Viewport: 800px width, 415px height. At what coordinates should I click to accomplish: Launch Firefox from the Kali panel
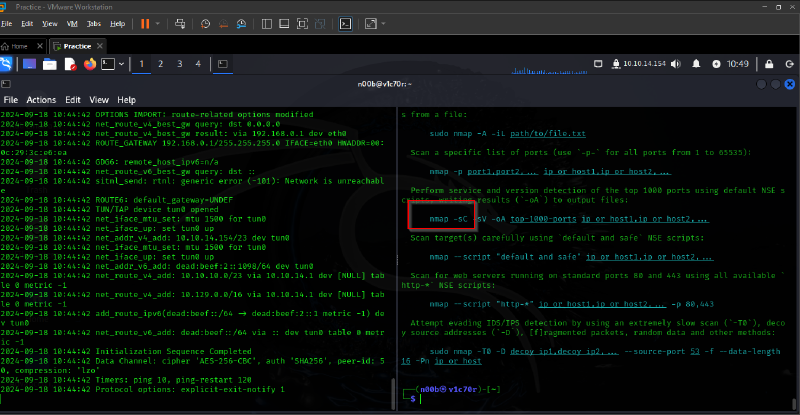click(89, 64)
